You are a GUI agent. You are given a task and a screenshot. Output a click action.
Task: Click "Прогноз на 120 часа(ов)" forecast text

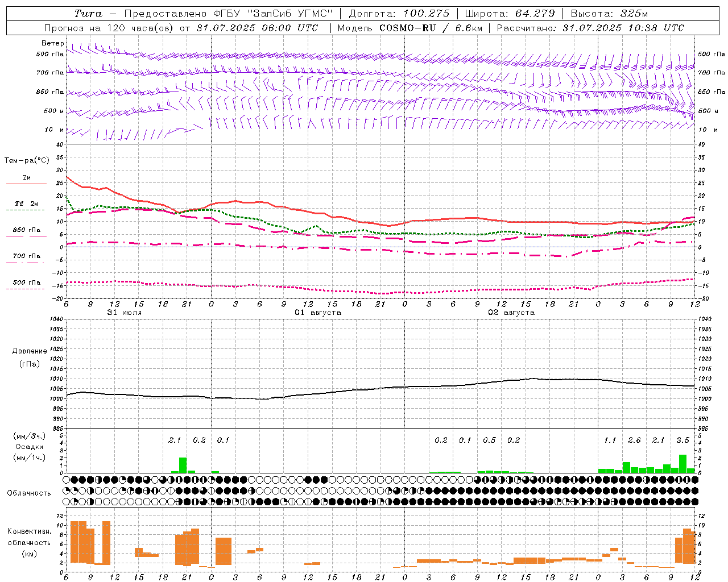pos(109,28)
